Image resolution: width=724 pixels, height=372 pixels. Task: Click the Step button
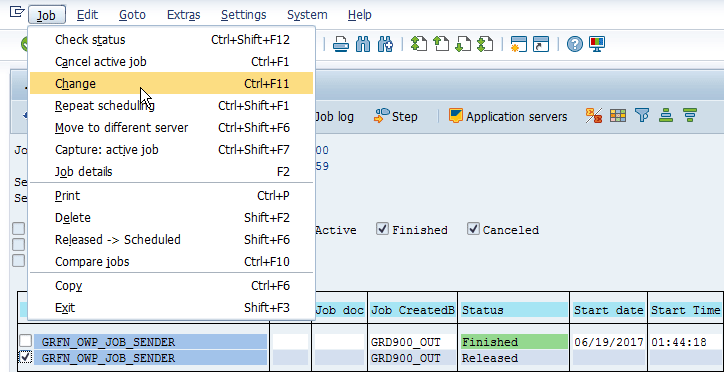[396, 116]
